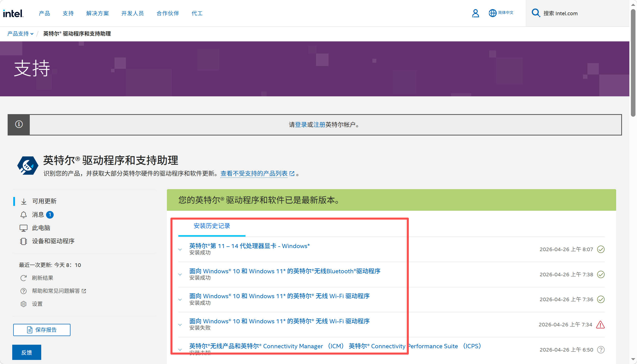Open the 解决方案 menu
This screenshot has height=364, width=637.
pos(97,13)
